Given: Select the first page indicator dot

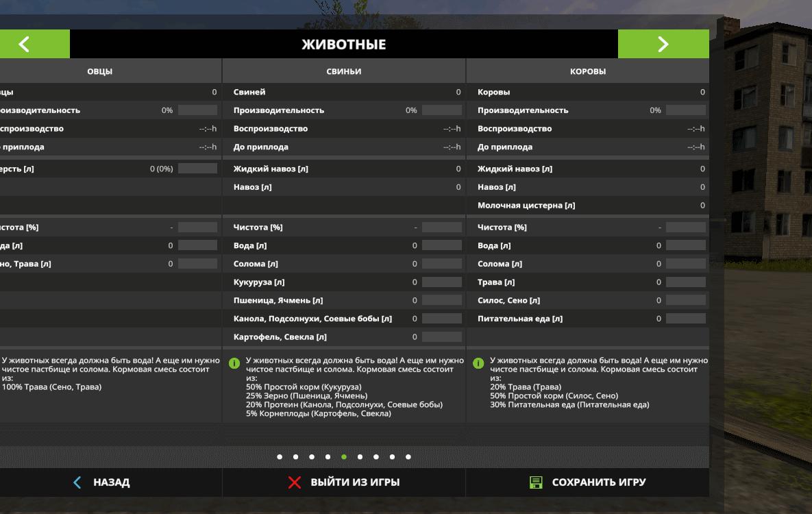Looking at the screenshot, I should point(280,456).
